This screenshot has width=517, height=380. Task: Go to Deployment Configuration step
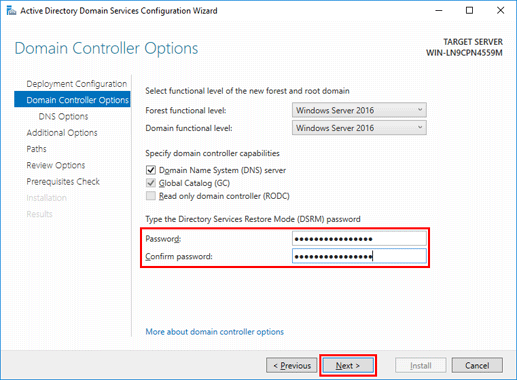coord(77,84)
